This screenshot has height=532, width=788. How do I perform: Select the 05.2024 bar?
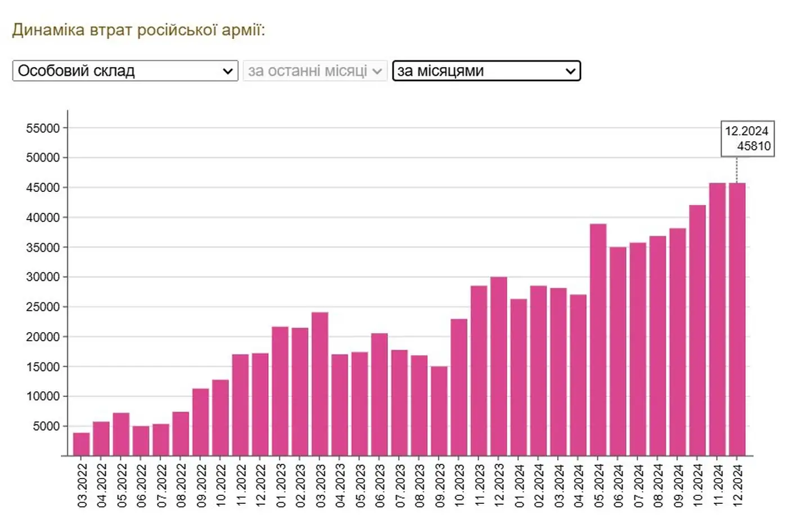tap(598, 339)
